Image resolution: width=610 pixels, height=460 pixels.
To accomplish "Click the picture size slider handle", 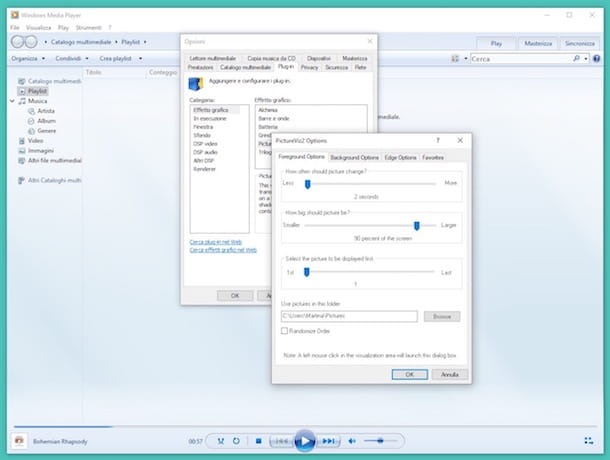I will 417,225.
